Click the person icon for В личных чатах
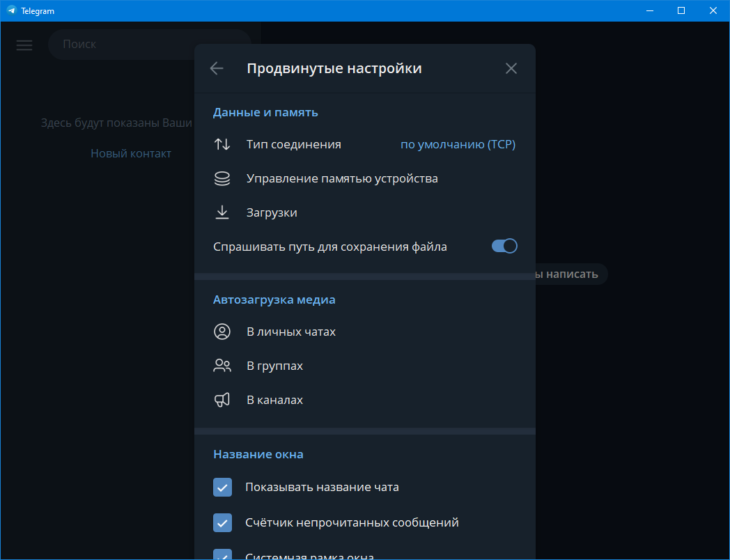The height and width of the screenshot is (560, 730). point(222,332)
